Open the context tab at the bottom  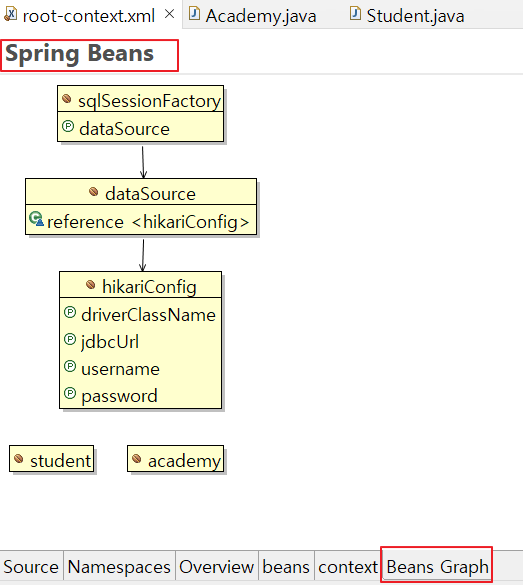coord(348,567)
